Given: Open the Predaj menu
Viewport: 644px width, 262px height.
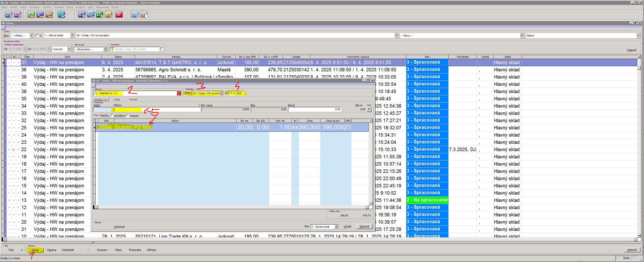Looking at the screenshot, I should point(14,7).
